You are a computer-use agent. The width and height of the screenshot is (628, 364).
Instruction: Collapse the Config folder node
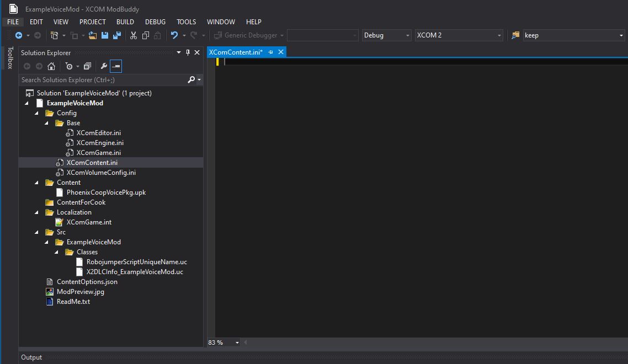[x=37, y=113]
